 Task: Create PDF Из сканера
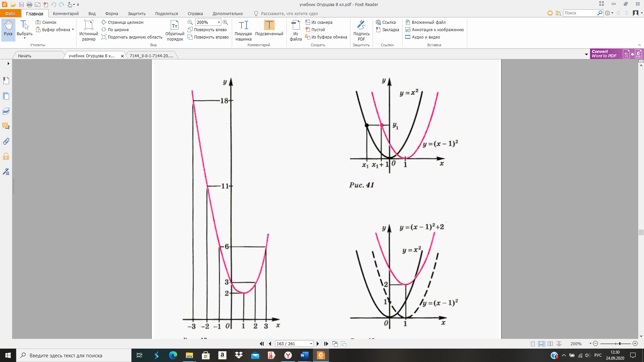point(319,22)
